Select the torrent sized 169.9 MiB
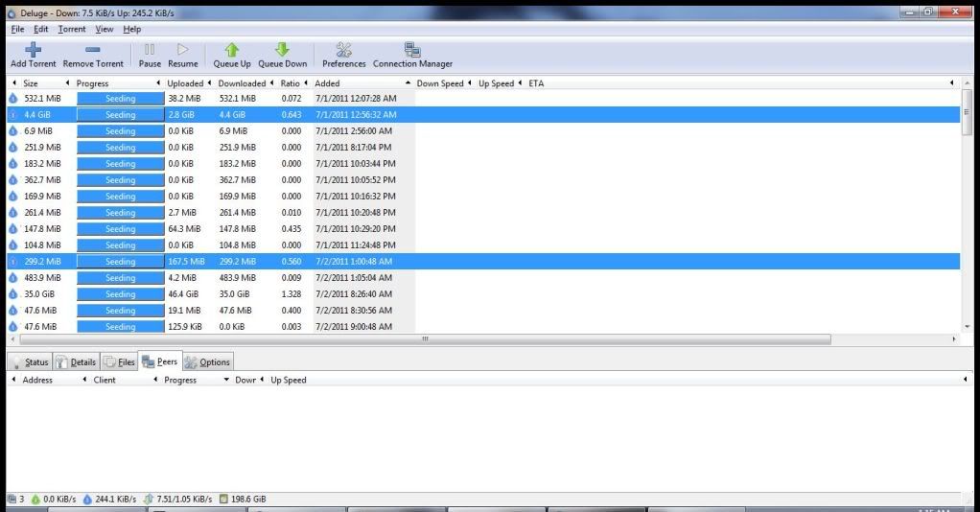 [x=483, y=197]
